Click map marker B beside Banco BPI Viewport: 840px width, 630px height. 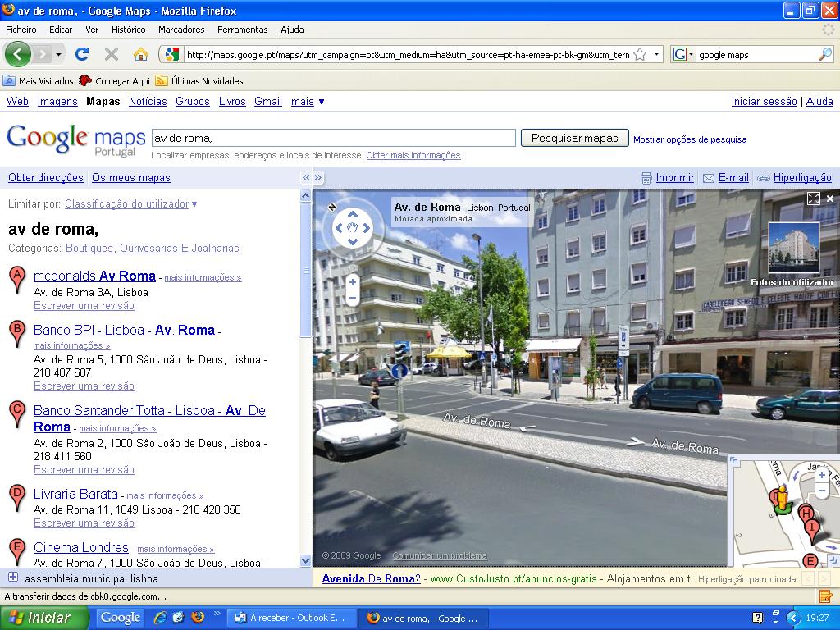tap(17, 334)
